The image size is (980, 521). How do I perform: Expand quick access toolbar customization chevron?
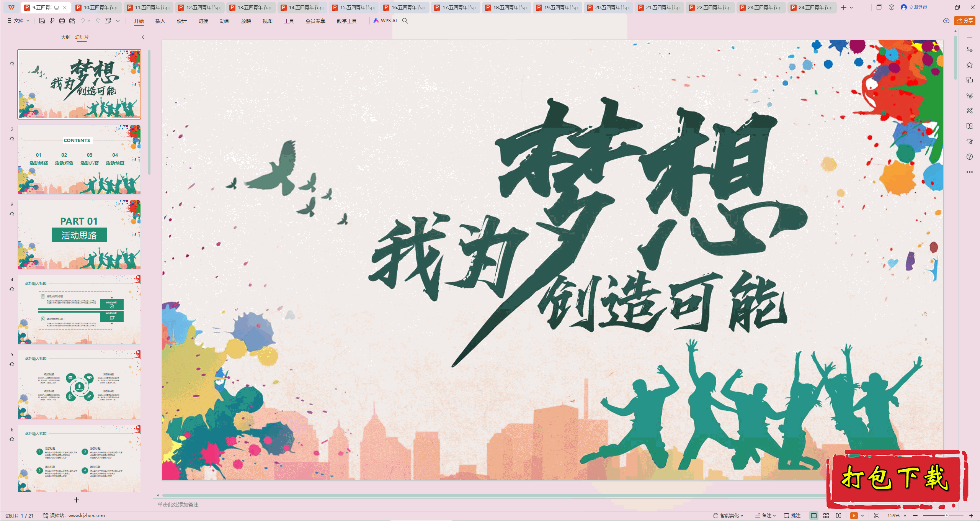pos(118,21)
